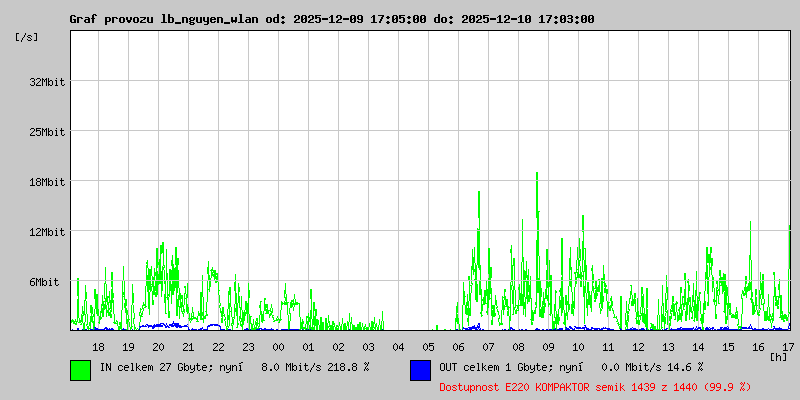Click the [/s] unit label

point(27,37)
